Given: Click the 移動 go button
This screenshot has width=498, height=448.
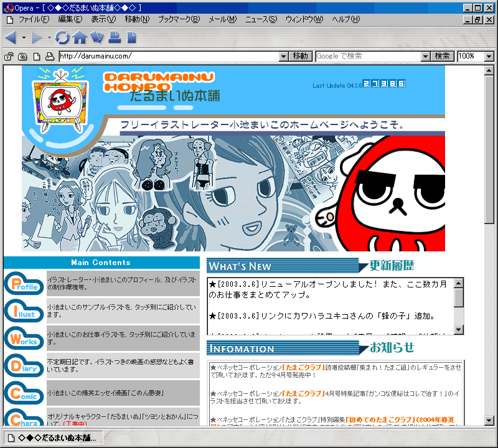Looking at the screenshot, I should pyautogui.click(x=301, y=57).
